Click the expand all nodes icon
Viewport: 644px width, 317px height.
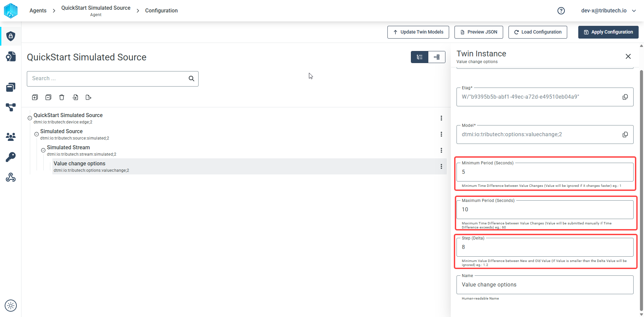point(35,97)
